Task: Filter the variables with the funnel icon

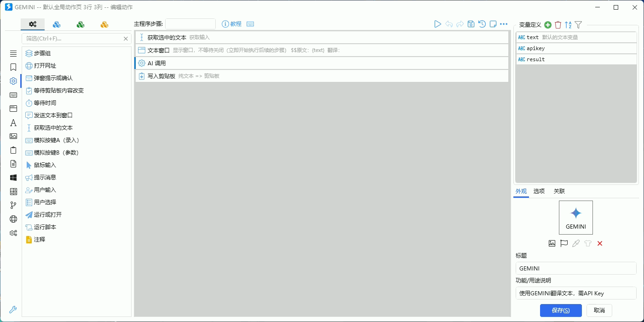Action: 579,25
